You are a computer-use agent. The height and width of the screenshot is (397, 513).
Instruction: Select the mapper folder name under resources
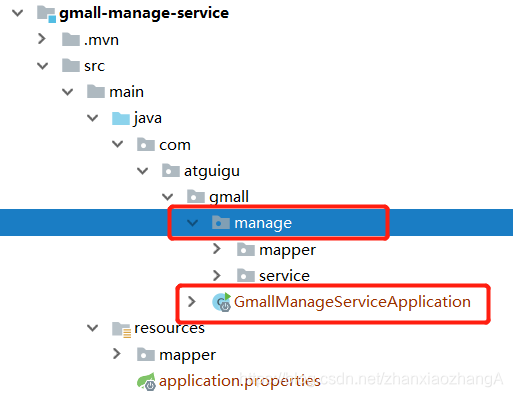pyautogui.click(x=188, y=355)
